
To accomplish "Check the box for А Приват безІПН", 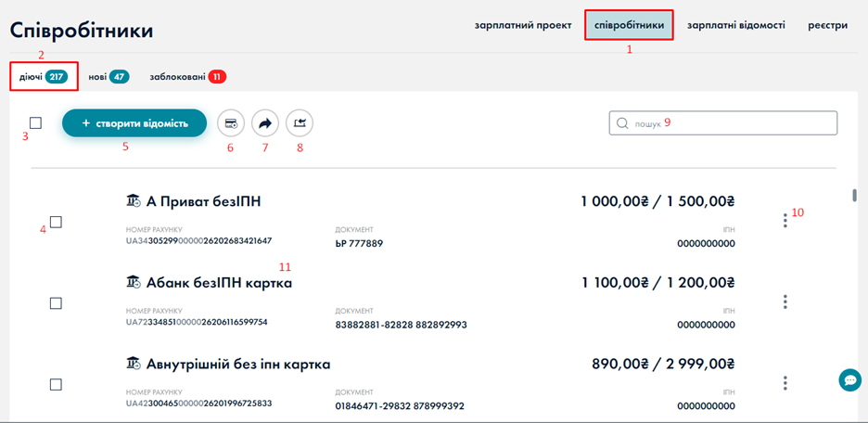I will pos(56,222).
